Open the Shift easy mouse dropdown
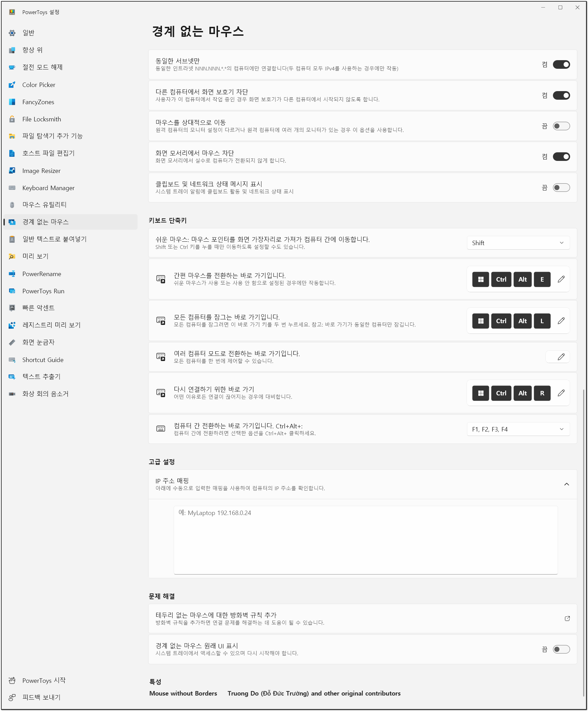This screenshot has width=588, height=711. point(518,243)
